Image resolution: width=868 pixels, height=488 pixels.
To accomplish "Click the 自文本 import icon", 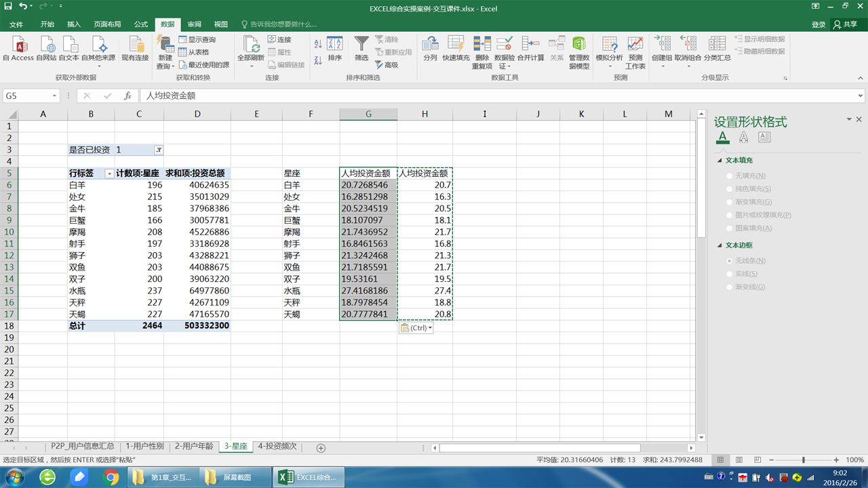I will tap(69, 45).
